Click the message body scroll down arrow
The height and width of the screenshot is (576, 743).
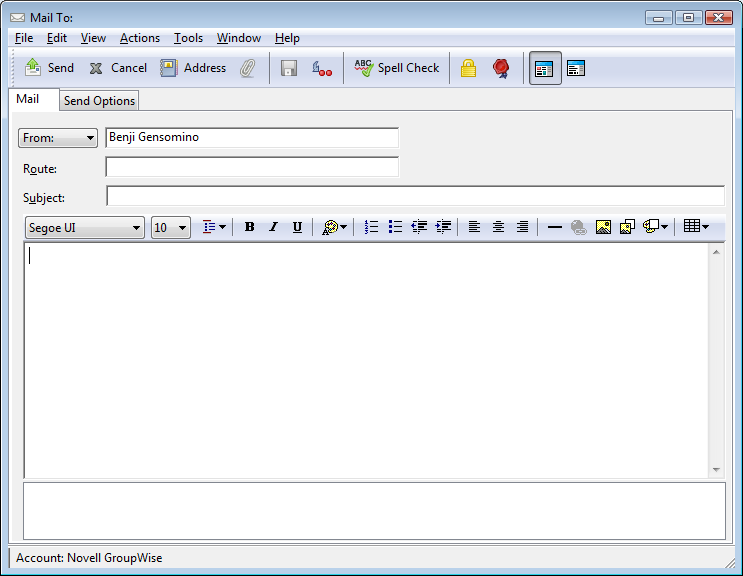pos(716,469)
